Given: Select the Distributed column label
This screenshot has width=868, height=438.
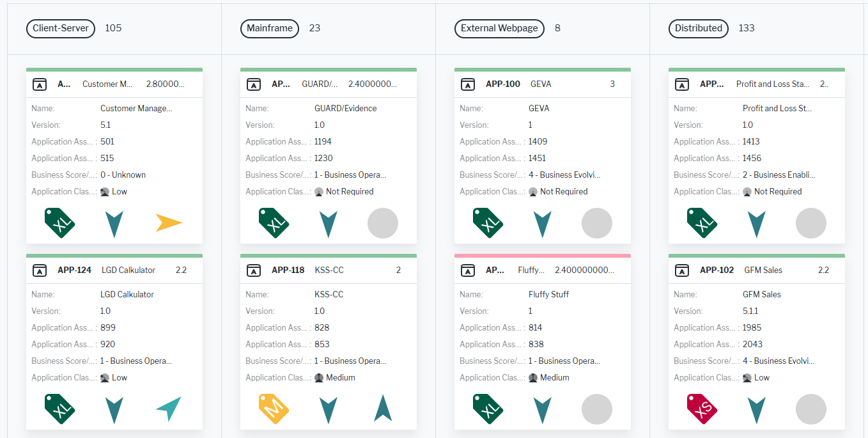Looking at the screenshot, I should click(699, 28).
